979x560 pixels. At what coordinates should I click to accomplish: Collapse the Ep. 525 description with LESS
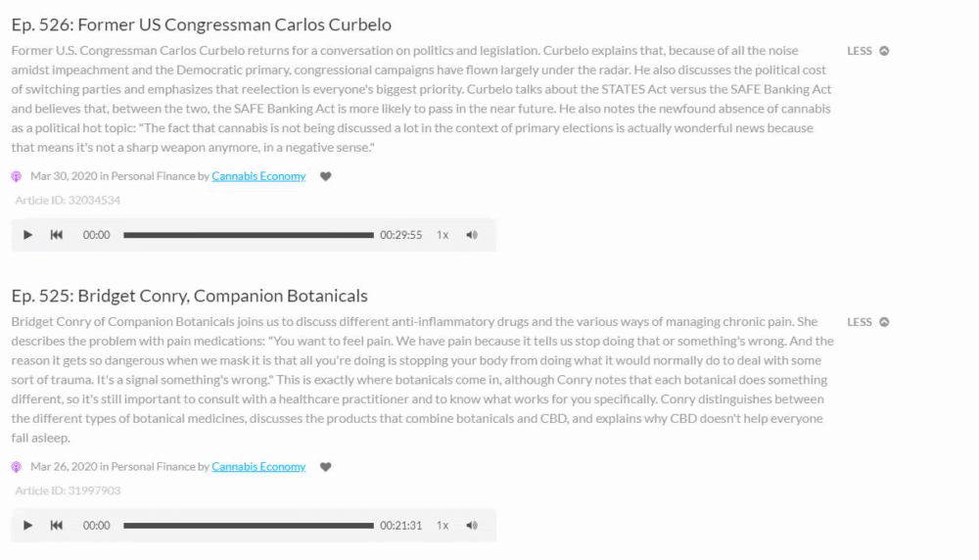click(x=867, y=321)
